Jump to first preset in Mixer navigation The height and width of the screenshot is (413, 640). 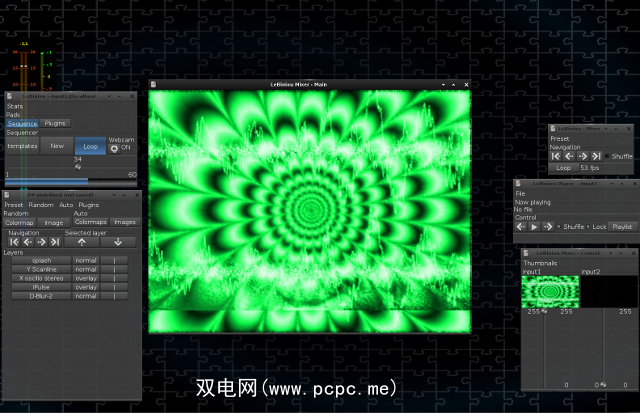[556, 156]
